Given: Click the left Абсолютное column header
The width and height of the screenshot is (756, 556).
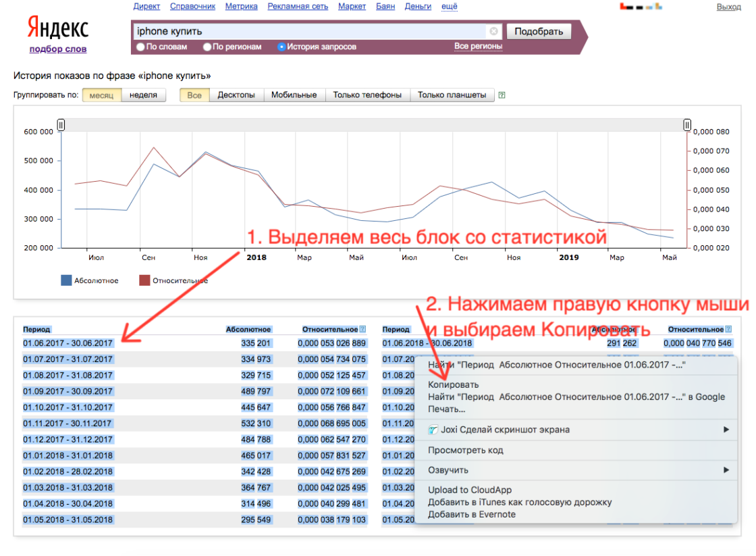Looking at the screenshot, I should 248,329.
